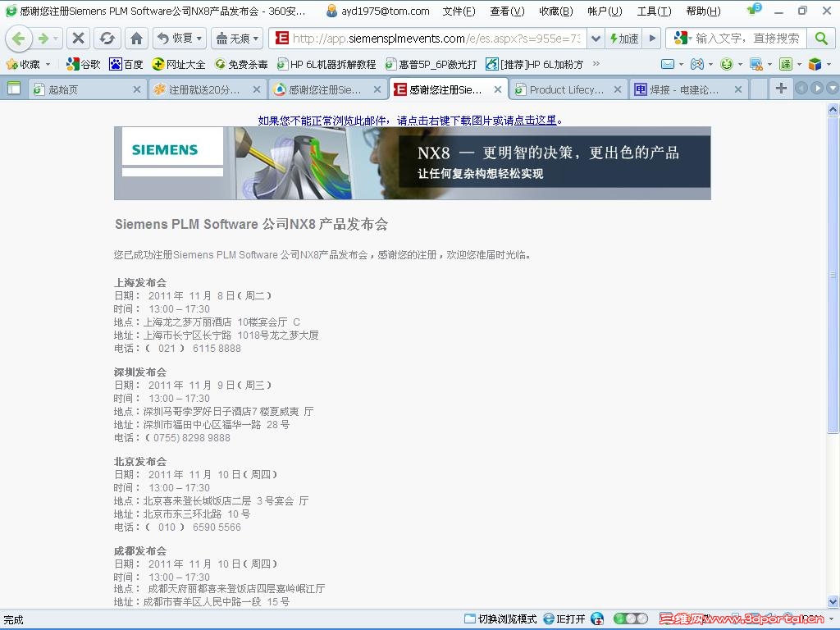The image size is (840, 630).
Task: Open the 谷歌 bookmark
Action: point(83,64)
